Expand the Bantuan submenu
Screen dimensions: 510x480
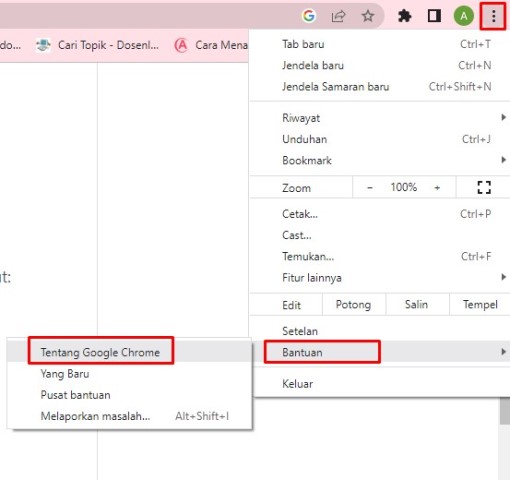380,352
